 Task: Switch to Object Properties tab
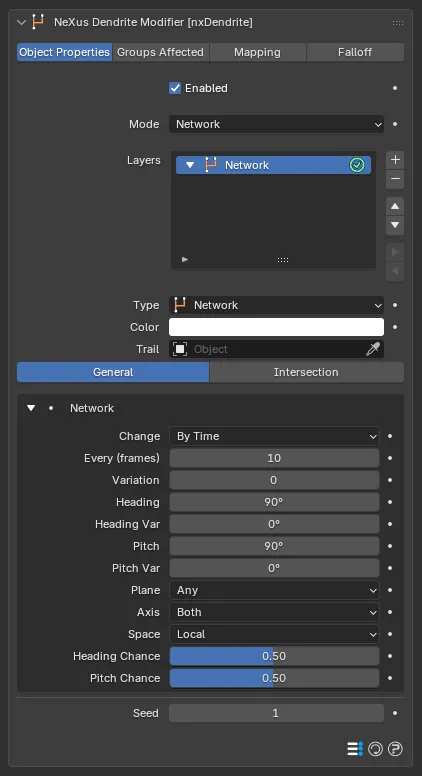point(64,52)
